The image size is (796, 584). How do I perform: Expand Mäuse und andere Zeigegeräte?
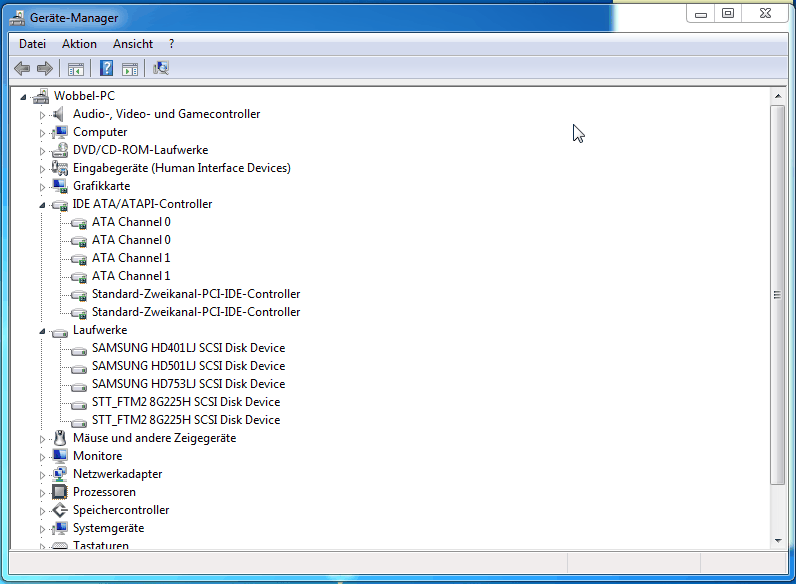tap(42, 439)
